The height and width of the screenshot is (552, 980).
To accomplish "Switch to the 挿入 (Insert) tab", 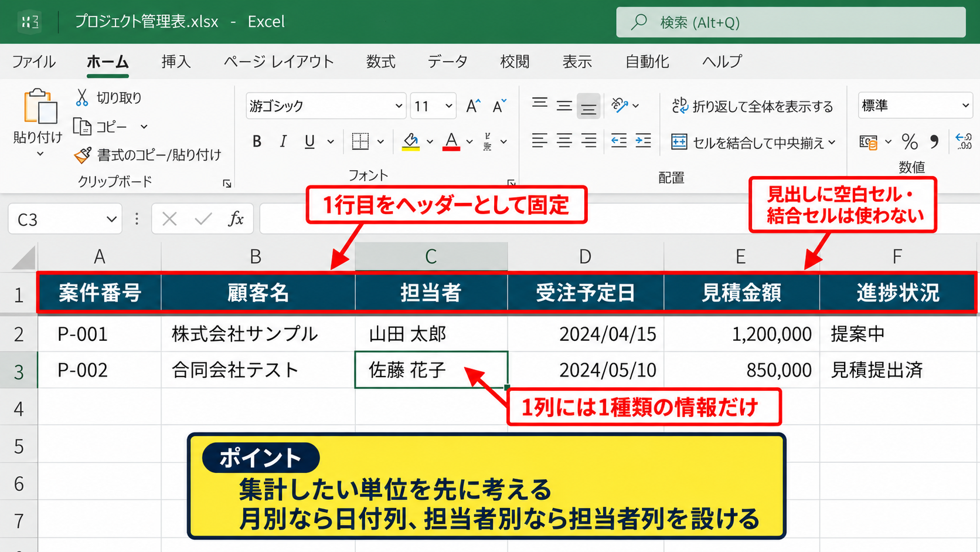I will tap(176, 62).
